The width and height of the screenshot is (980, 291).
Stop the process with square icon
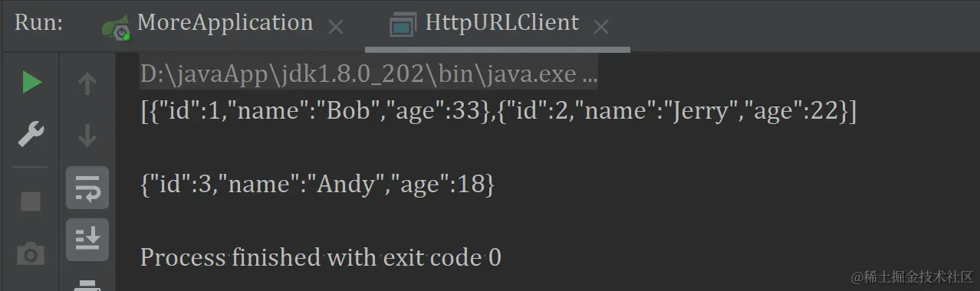click(31, 201)
